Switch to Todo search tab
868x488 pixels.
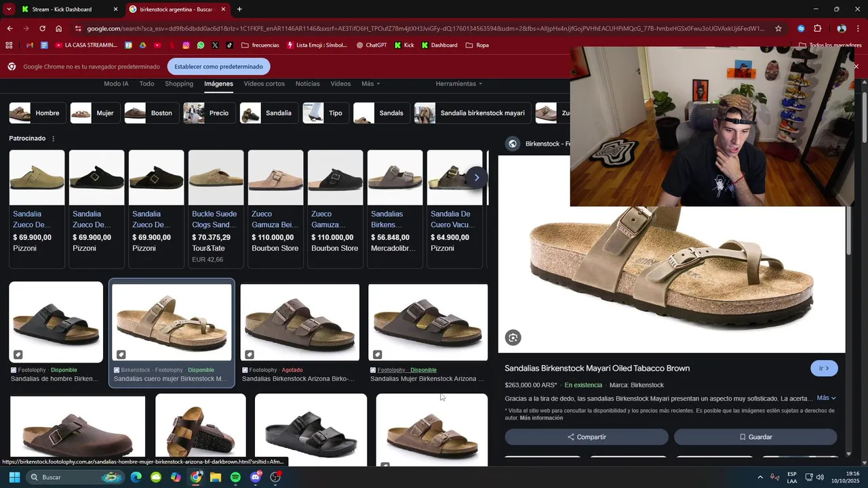tap(146, 83)
